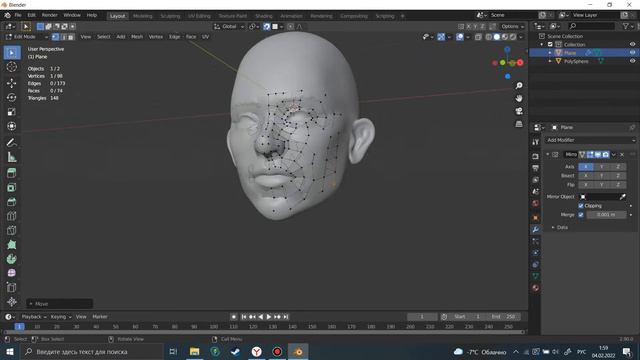This screenshot has height=360, width=640.
Task: Click the Merge distance value field
Action: [606, 215]
